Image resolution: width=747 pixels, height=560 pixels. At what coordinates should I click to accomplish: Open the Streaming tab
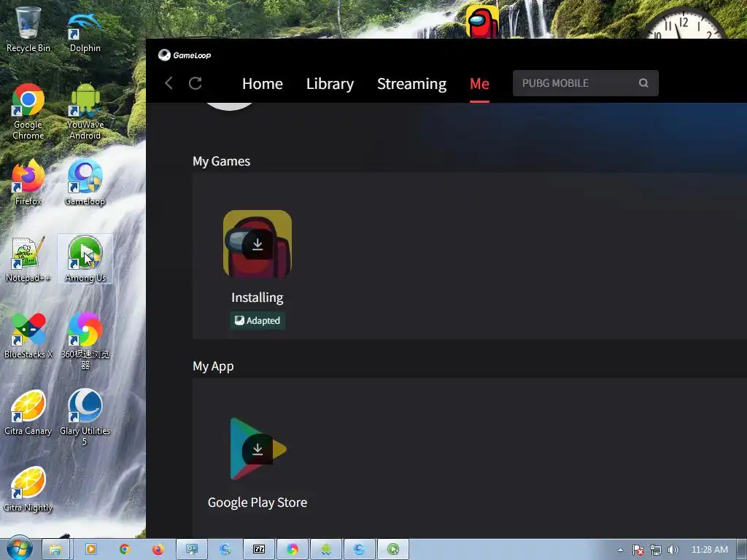[x=411, y=84]
